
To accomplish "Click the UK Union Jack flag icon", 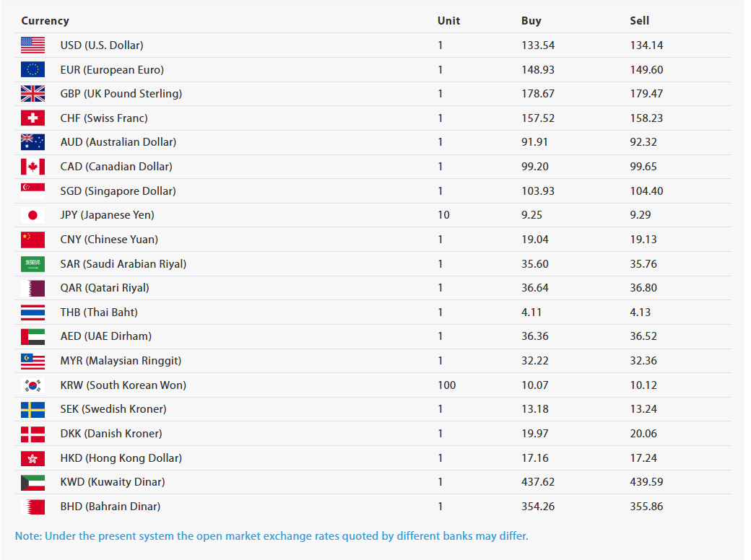I will click(32, 93).
